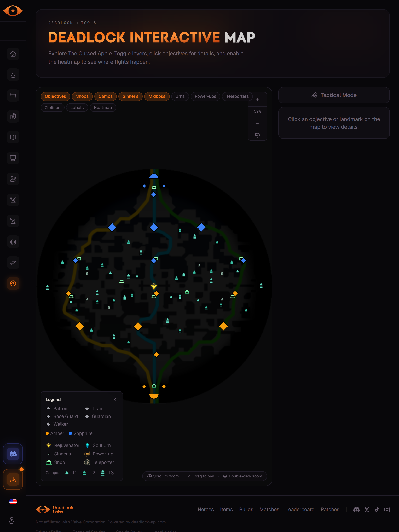
Task: Select the Sapphire Walker on the left lane
Action: (112, 227)
